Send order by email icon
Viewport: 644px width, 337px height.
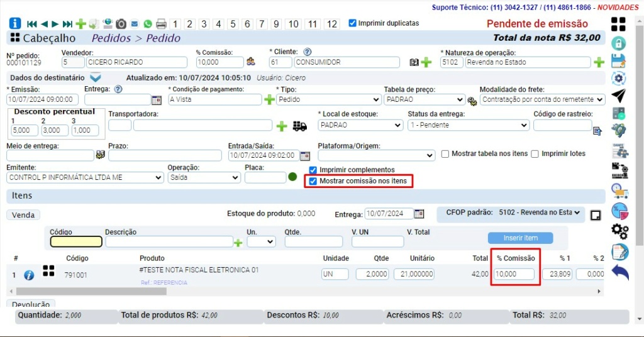135,24
